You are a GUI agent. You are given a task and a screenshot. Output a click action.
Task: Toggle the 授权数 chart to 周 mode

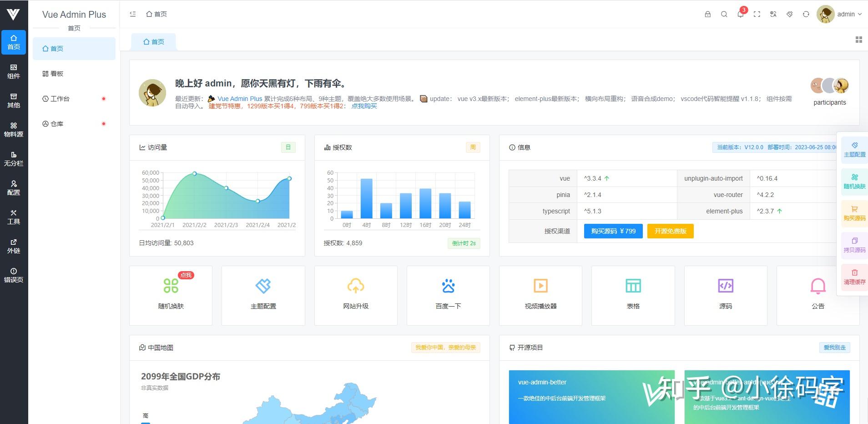point(473,147)
